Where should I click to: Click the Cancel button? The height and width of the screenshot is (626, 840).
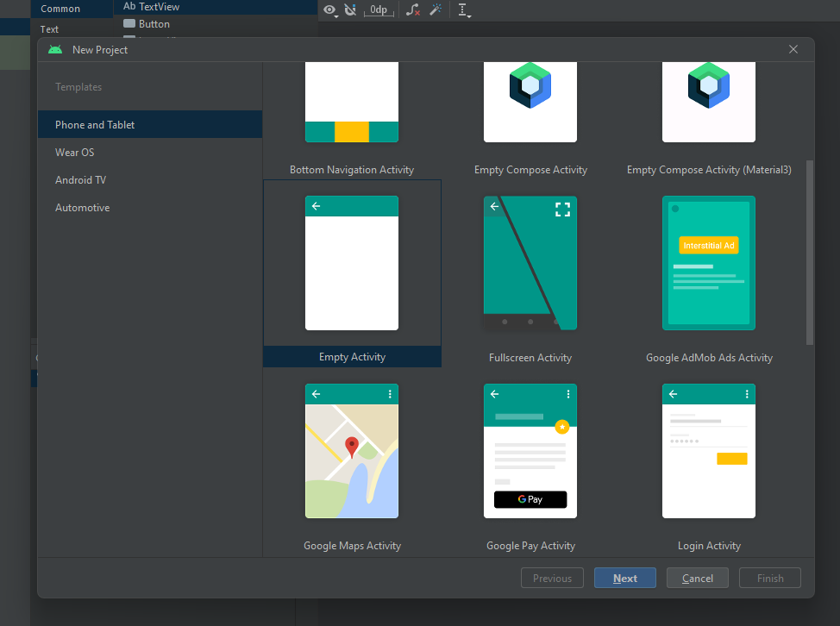698,579
